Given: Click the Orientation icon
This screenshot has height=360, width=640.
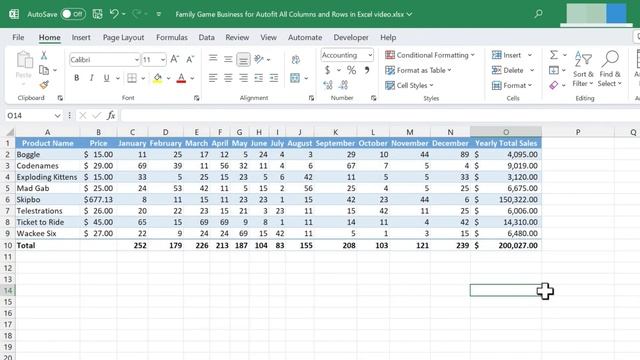Looking at the screenshot, I should 259,60.
